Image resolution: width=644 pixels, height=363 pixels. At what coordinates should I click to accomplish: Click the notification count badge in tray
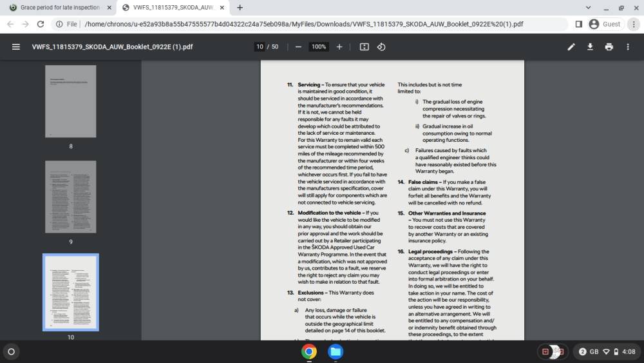click(x=582, y=351)
